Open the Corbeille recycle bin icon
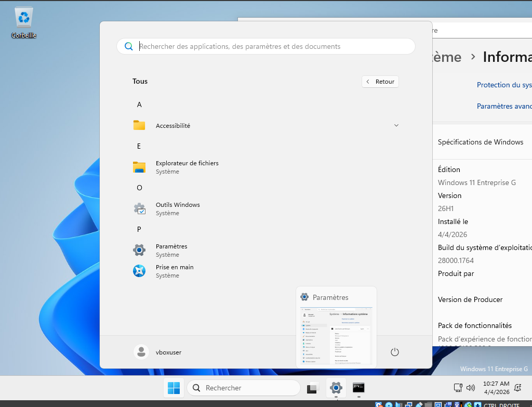This screenshot has width=532, height=407. point(23,22)
